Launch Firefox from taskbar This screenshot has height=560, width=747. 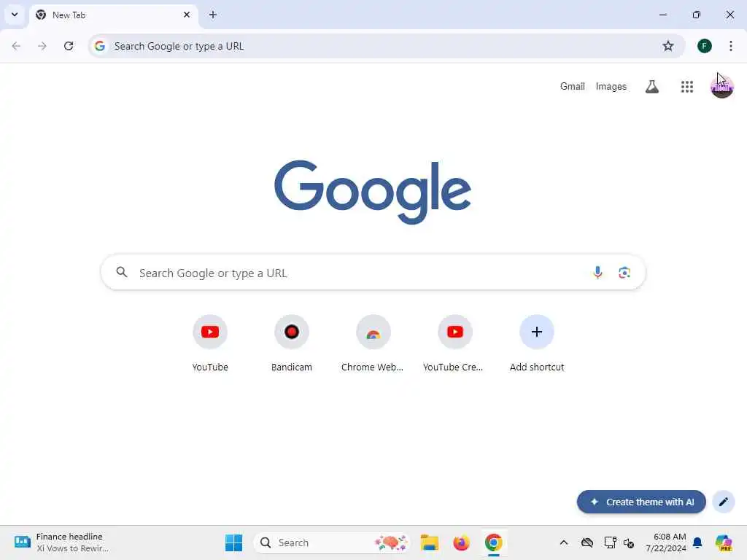click(461, 542)
